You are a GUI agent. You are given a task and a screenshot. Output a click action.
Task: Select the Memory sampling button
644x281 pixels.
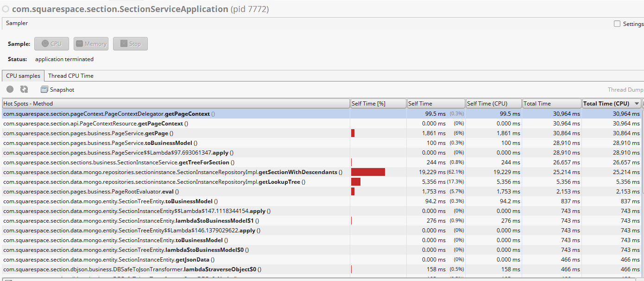(91, 44)
